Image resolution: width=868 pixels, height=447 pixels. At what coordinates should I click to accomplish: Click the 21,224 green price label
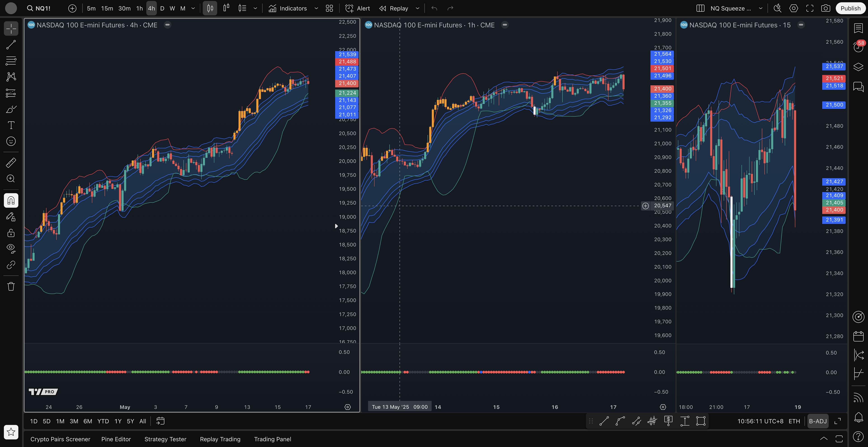(347, 93)
